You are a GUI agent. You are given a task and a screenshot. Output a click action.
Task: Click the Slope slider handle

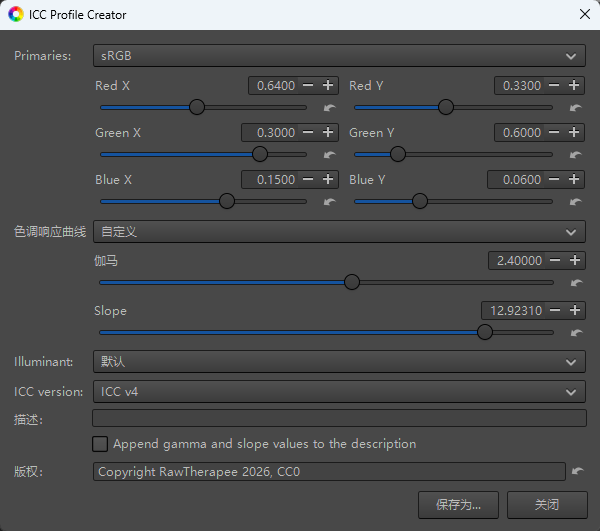pos(485,332)
